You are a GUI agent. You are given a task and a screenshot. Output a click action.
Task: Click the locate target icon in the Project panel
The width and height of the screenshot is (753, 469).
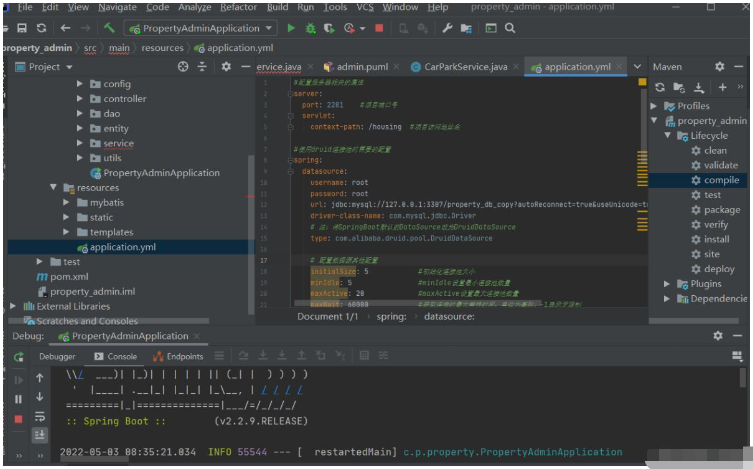click(183, 67)
